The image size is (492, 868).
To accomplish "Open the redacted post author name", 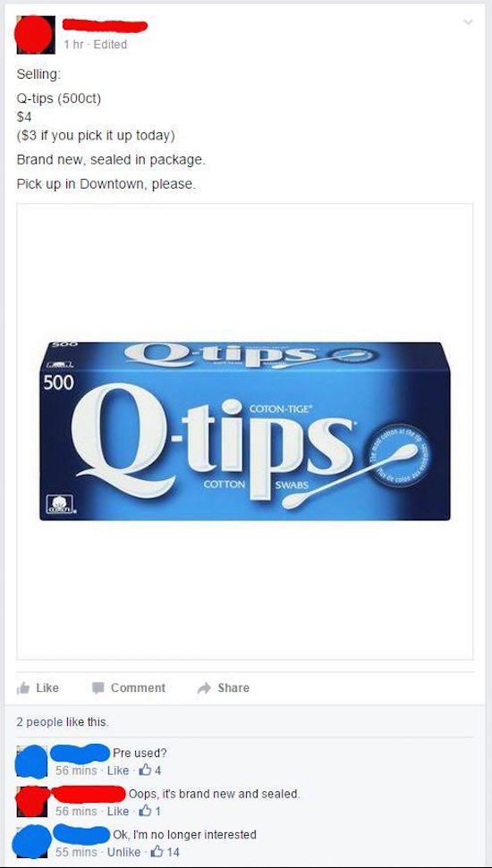I will point(105,25).
